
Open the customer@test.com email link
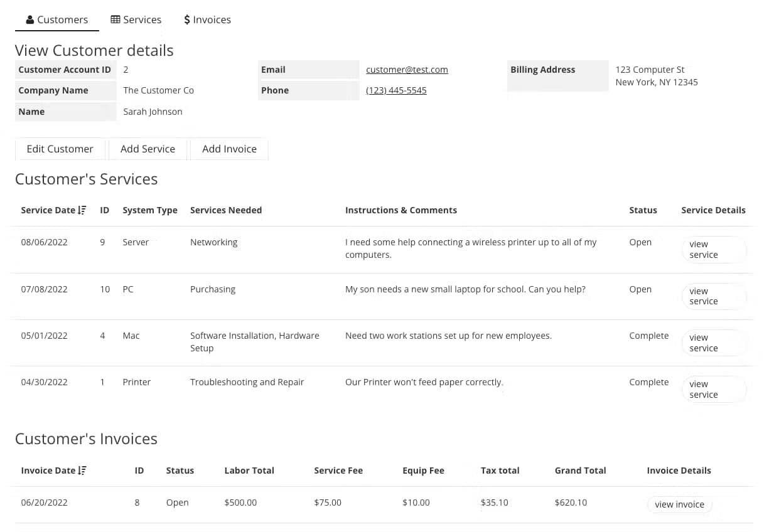[x=407, y=70]
